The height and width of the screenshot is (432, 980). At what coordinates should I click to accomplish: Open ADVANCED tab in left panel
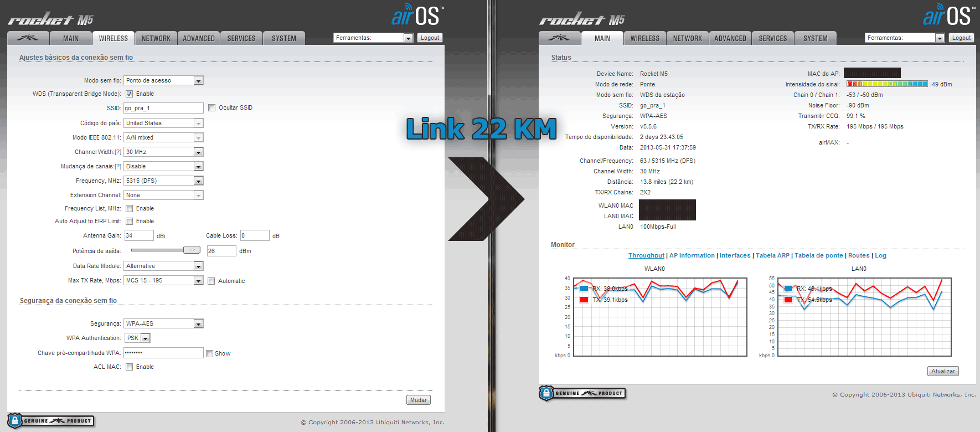(x=199, y=38)
